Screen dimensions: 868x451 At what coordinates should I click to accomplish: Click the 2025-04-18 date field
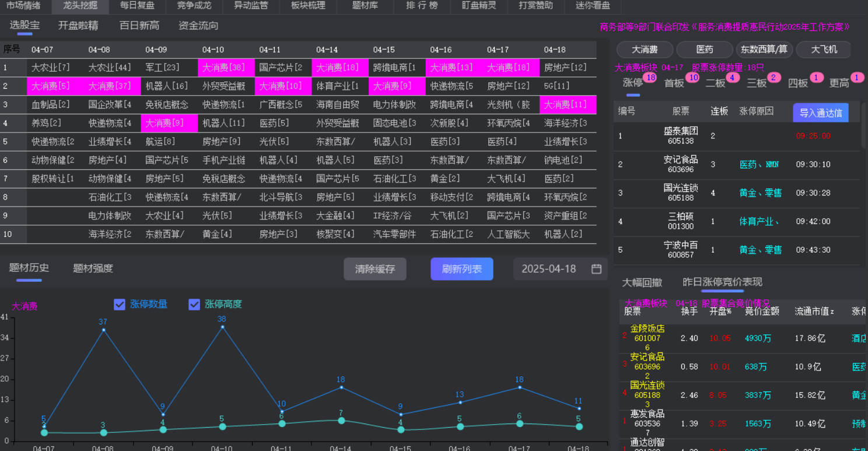click(561, 269)
